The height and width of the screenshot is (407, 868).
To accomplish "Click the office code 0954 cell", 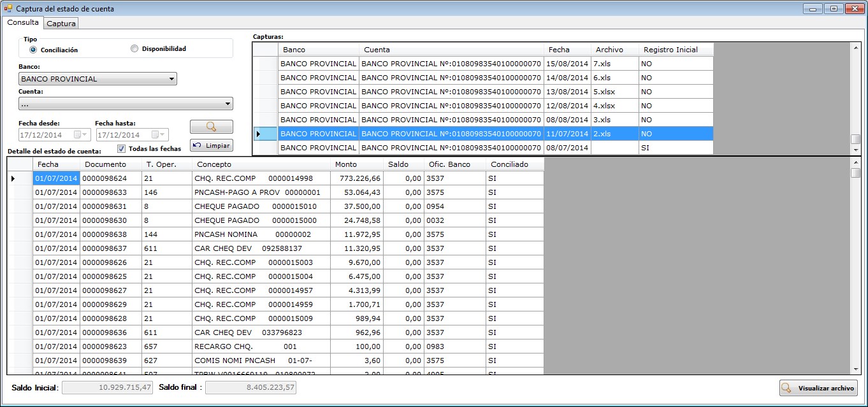I will tap(454, 206).
